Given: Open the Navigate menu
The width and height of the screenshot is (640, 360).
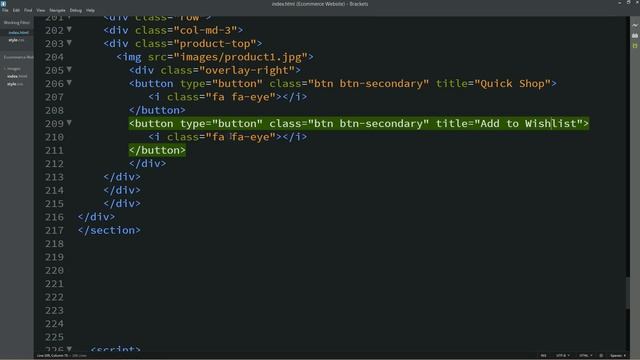Looking at the screenshot, I should pos(57,10).
